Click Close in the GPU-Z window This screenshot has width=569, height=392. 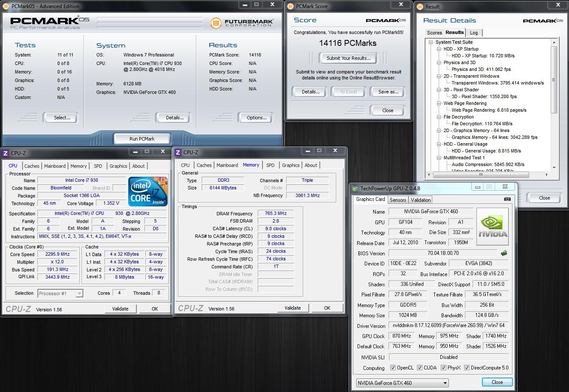click(497, 382)
